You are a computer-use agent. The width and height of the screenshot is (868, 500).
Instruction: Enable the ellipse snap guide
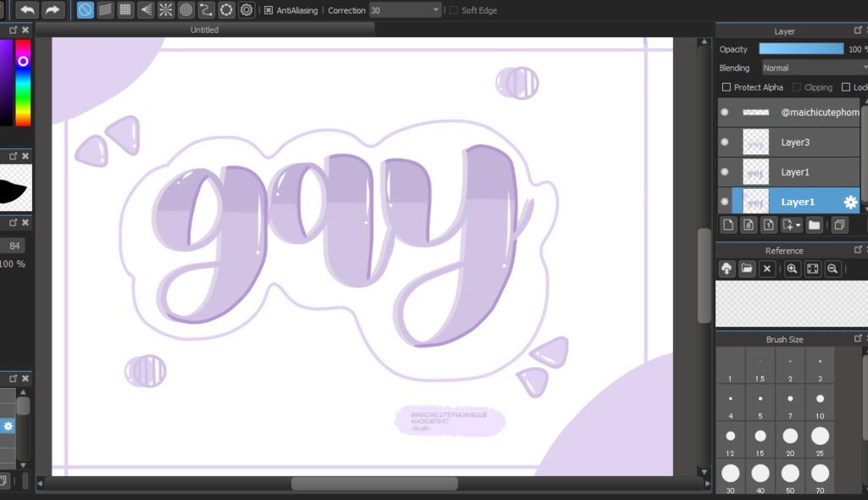[226, 10]
